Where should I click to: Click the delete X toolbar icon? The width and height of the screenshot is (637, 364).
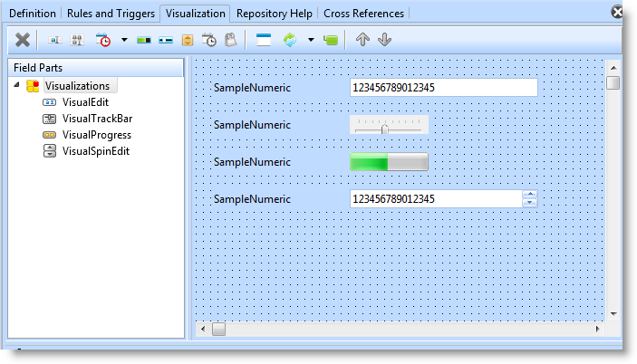(23, 40)
